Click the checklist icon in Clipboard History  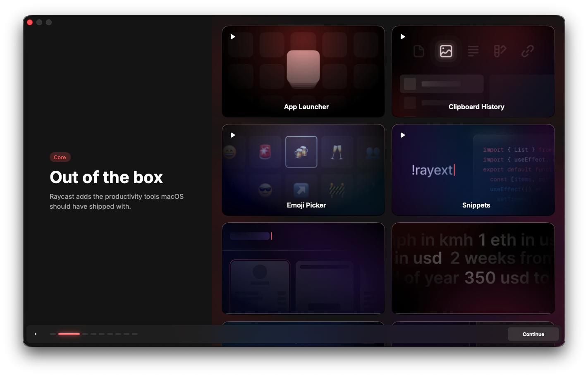click(500, 51)
